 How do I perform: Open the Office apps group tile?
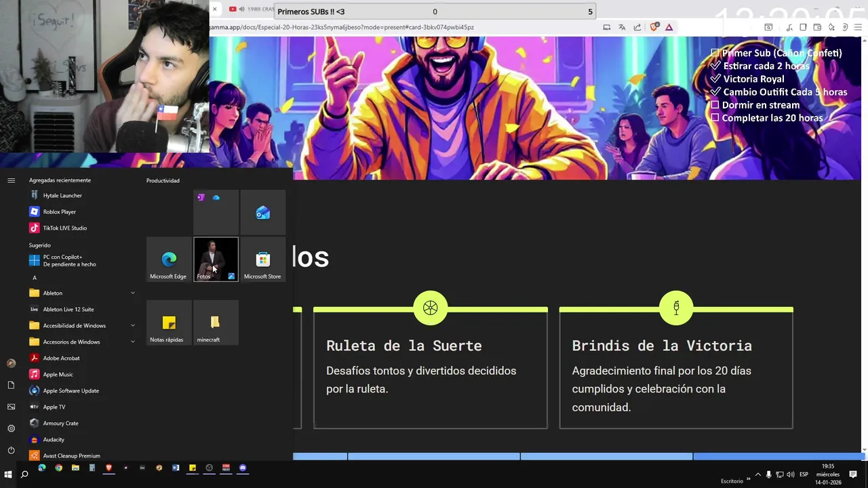click(216, 213)
